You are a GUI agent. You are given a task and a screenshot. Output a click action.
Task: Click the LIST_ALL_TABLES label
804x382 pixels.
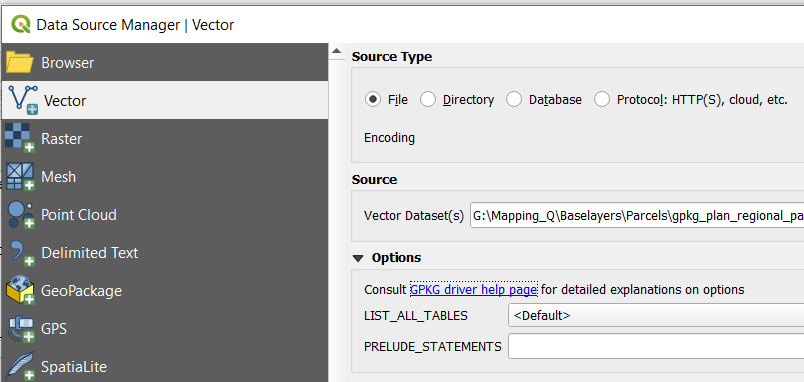click(x=416, y=316)
